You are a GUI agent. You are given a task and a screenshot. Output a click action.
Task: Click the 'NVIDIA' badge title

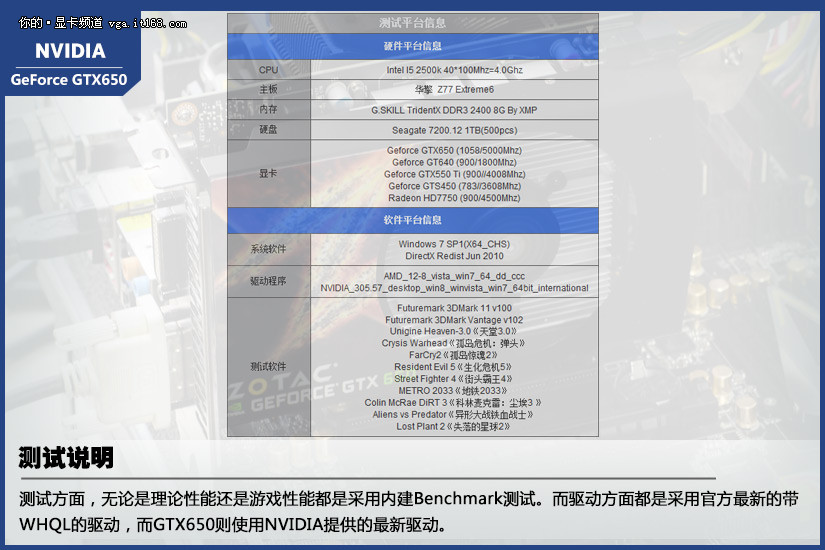[71, 51]
